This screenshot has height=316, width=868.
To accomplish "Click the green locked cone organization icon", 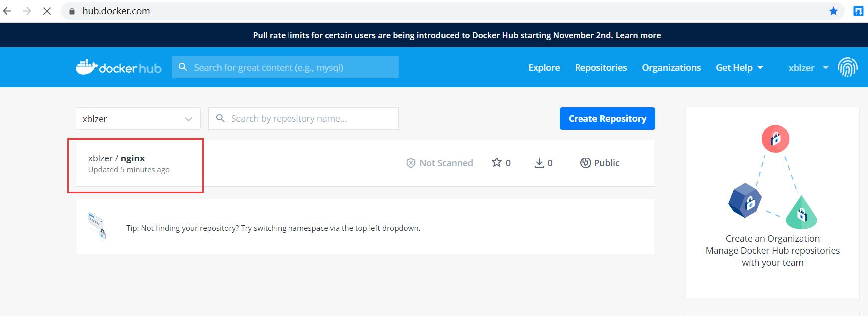I will [801, 212].
